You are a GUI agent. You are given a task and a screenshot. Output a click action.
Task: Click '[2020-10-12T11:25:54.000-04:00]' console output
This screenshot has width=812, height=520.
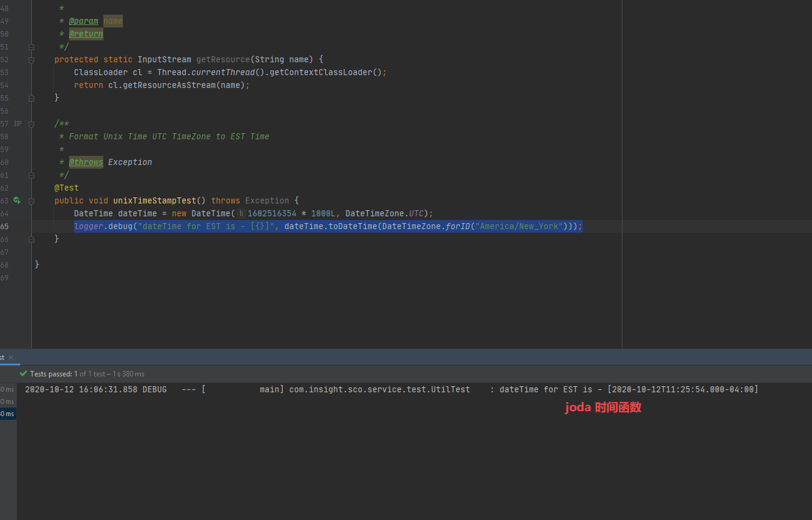point(683,389)
